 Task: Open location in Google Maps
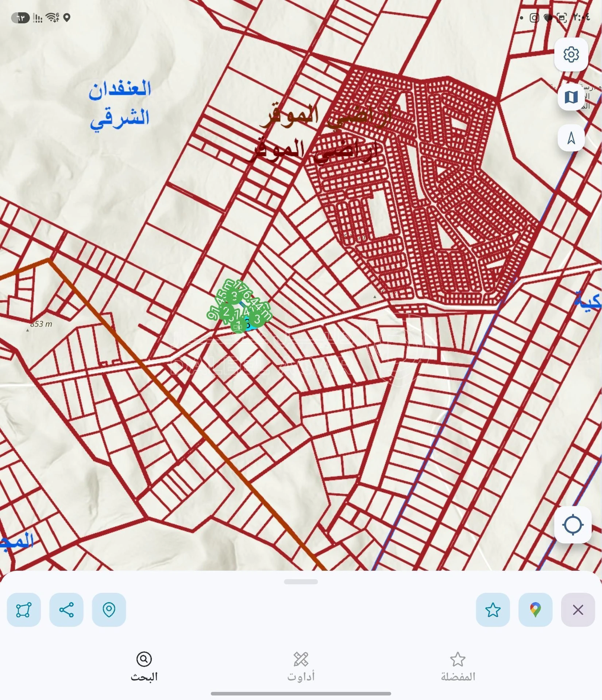[535, 610]
